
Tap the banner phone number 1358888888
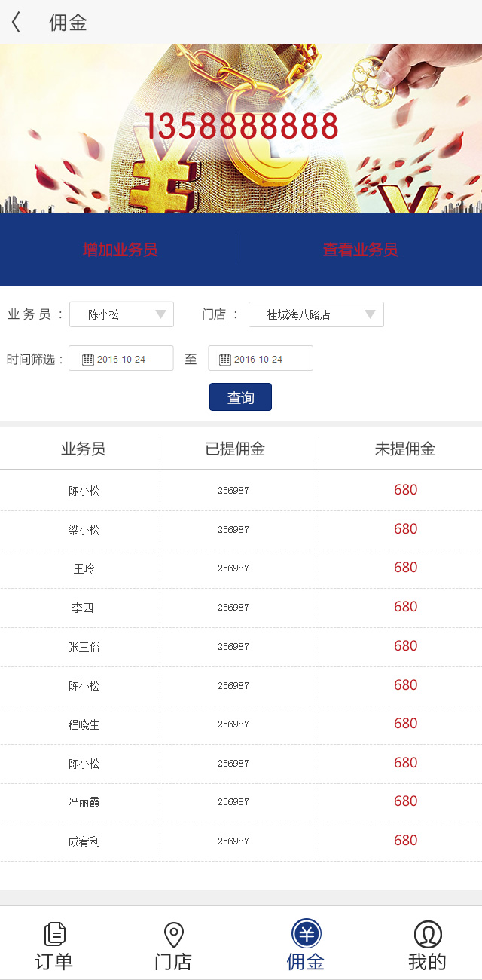tap(241, 127)
